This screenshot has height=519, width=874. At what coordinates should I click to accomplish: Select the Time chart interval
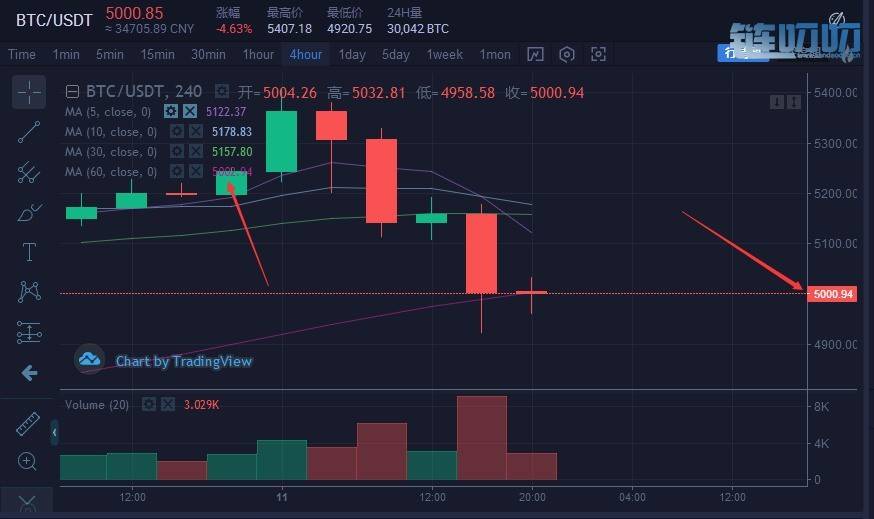coord(22,55)
